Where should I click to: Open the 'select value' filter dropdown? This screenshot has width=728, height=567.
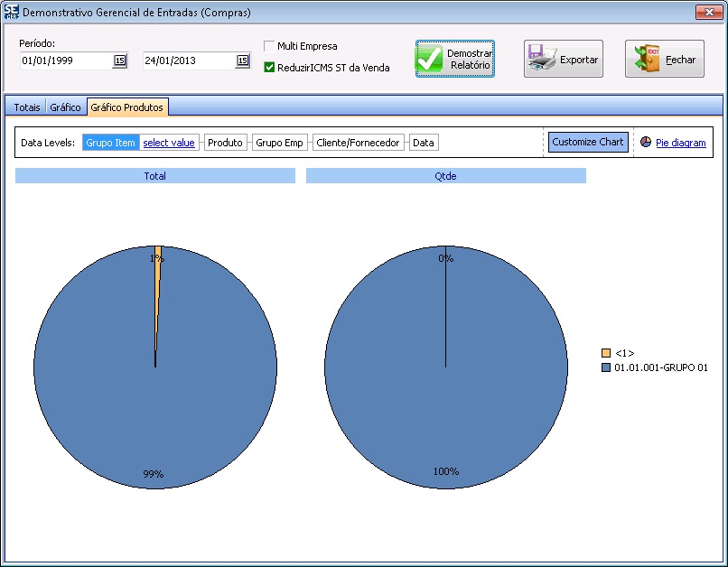169,143
